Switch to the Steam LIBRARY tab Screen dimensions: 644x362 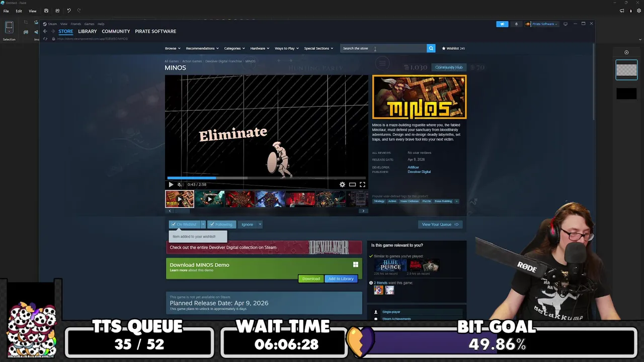click(87, 31)
